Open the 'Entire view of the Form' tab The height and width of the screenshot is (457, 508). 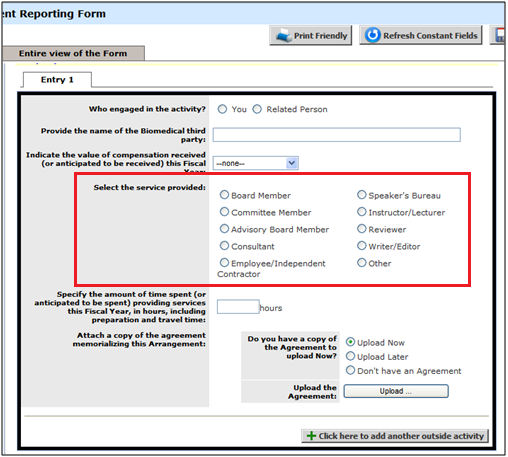[73, 53]
